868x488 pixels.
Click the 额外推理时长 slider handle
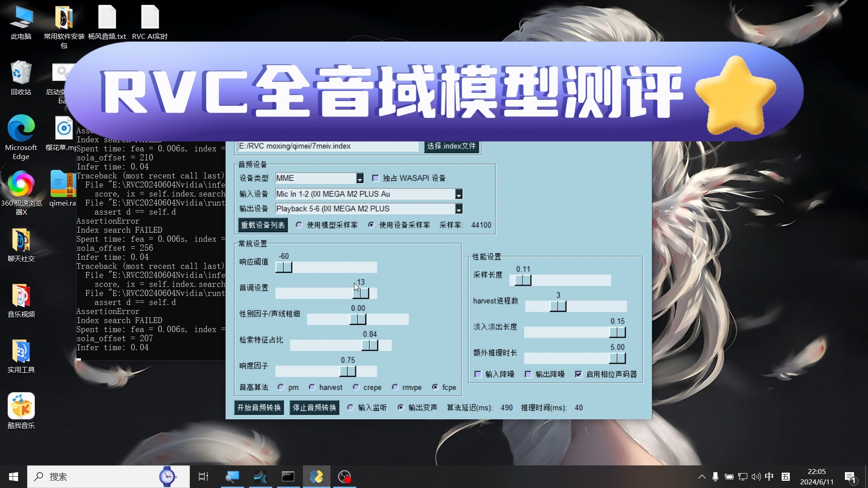tap(618, 358)
